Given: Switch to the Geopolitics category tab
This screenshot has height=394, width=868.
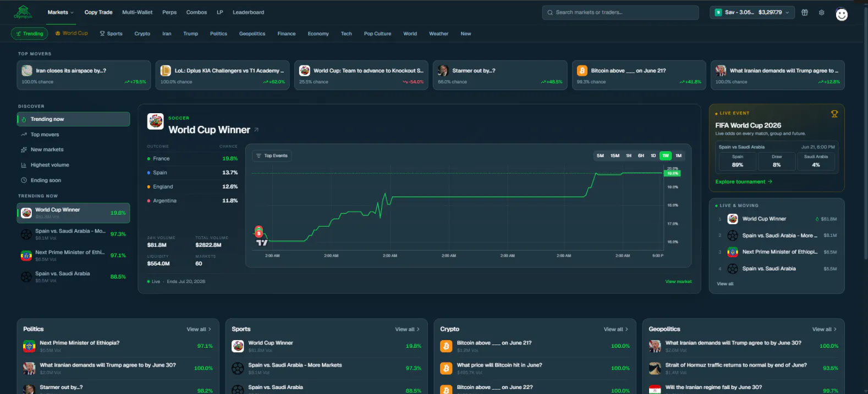Looking at the screenshot, I should click(x=252, y=34).
